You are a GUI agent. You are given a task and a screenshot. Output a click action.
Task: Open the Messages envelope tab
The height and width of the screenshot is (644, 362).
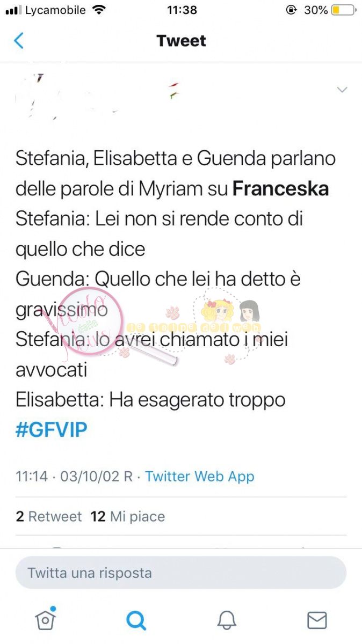click(317, 620)
